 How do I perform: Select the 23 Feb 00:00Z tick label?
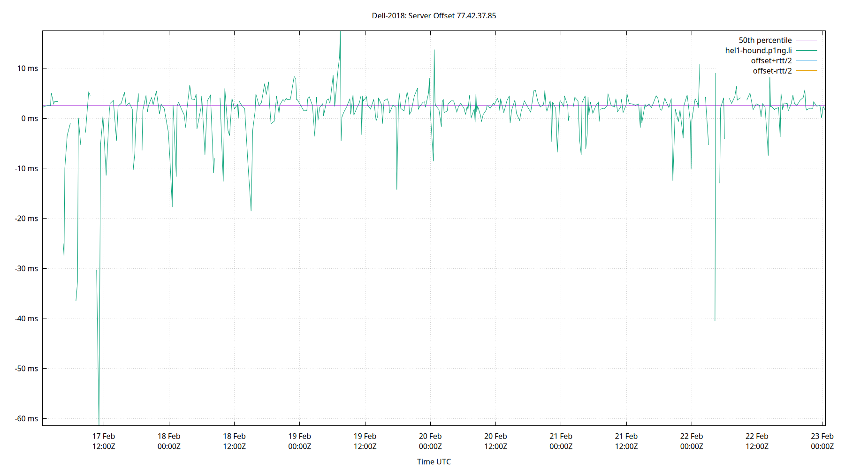tap(823, 441)
